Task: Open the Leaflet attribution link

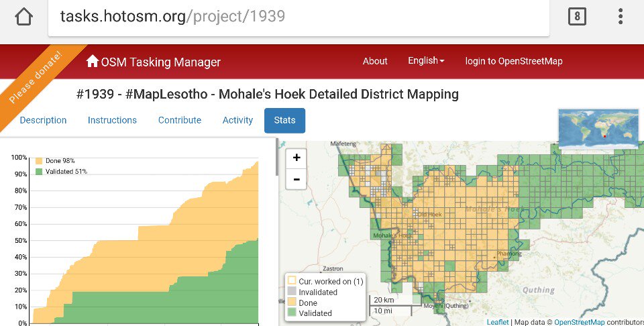Action: click(497, 322)
